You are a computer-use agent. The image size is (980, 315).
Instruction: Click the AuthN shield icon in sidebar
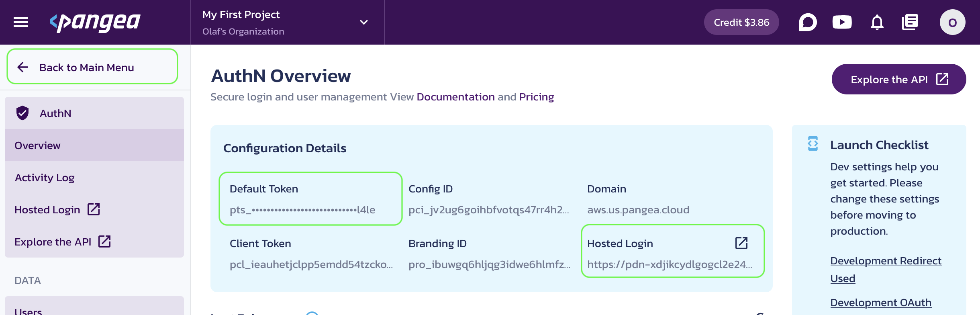[22, 113]
